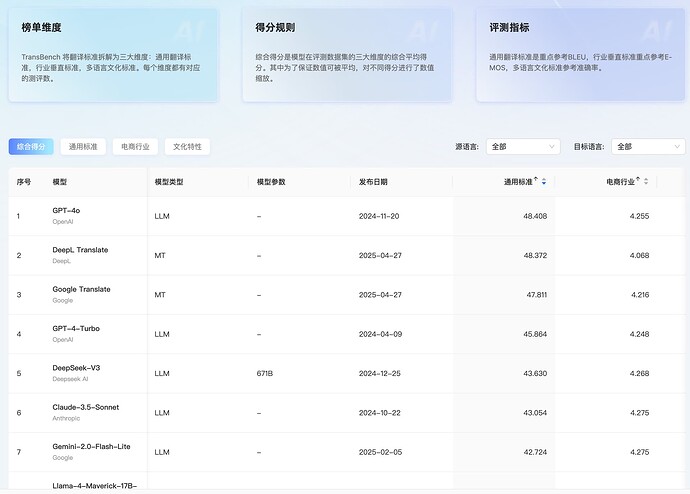Click the Deepseek AI vendor label

pyautogui.click(x=70, y=379)
